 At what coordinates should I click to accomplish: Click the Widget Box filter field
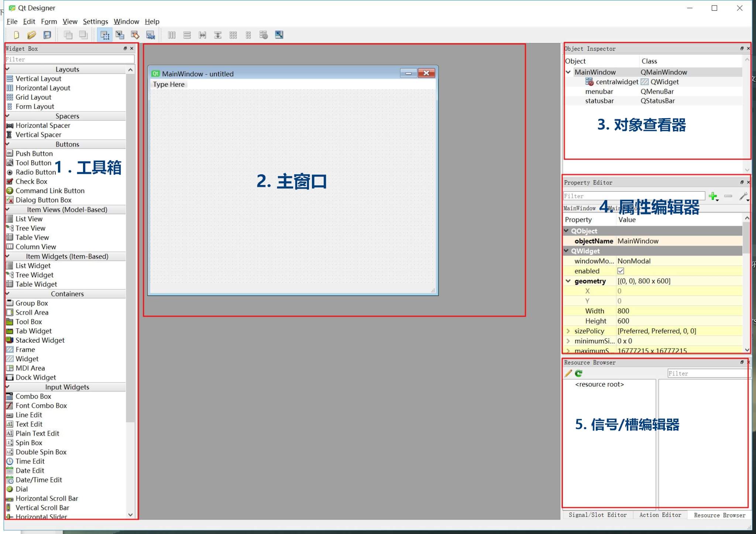[69, 59]
